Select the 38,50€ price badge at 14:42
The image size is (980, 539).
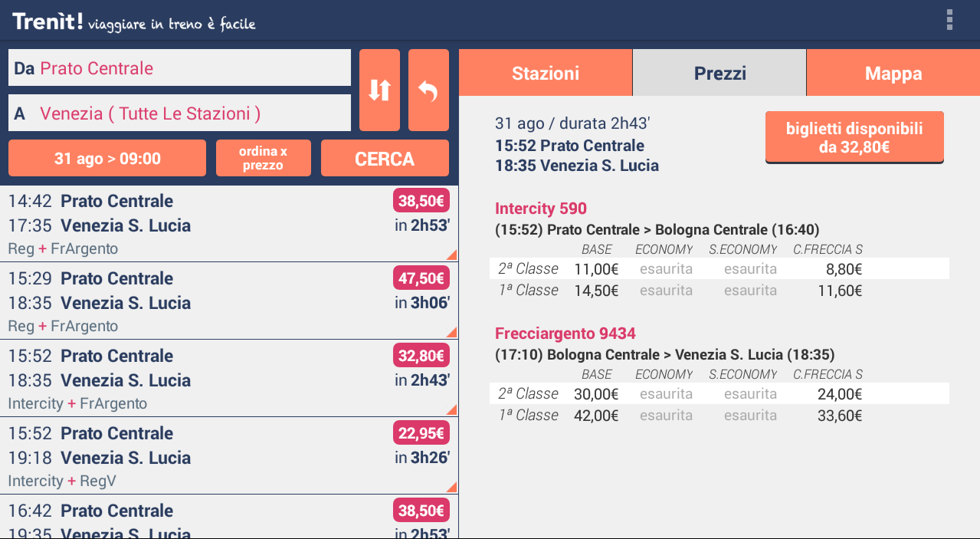point(421,201)
